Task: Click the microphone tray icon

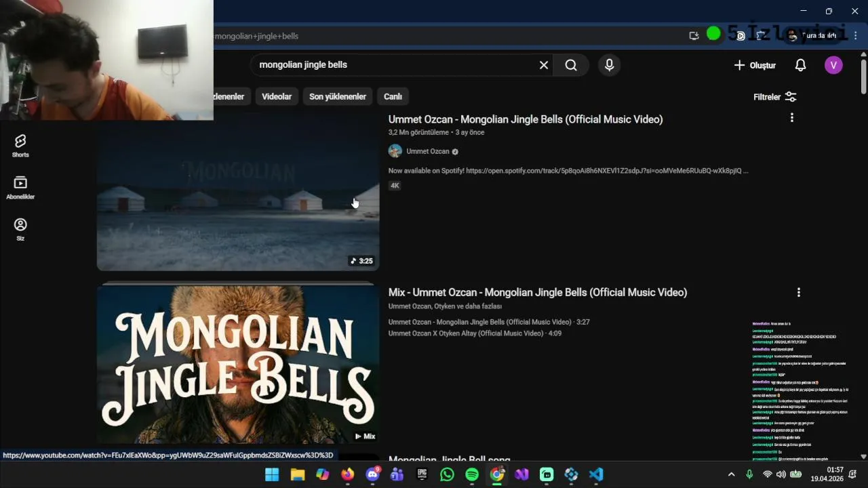Action: pos(749,474)
